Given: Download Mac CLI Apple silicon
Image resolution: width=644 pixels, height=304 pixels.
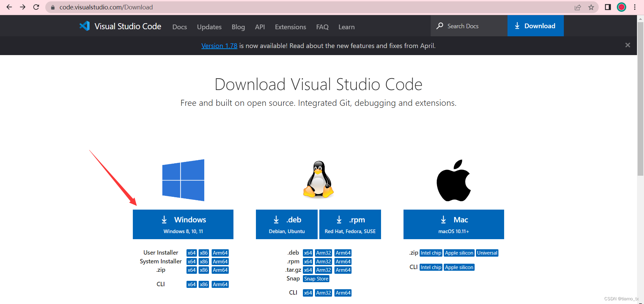Looking at the screenshot, I should [459, 267].
